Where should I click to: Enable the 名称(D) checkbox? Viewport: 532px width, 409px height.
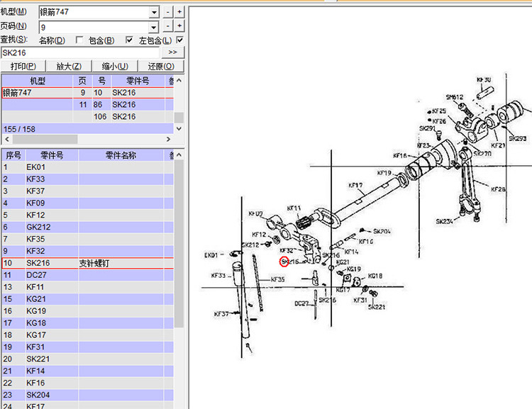tap(79, 40)
